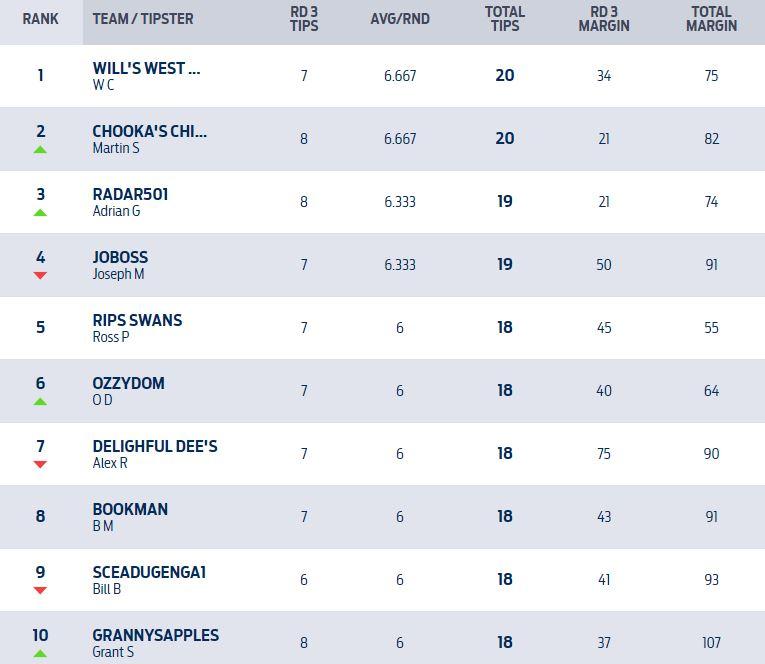Open GRANNYSAPPLES team link
This screenshot has width=765, height=664.
coord(155,636)
